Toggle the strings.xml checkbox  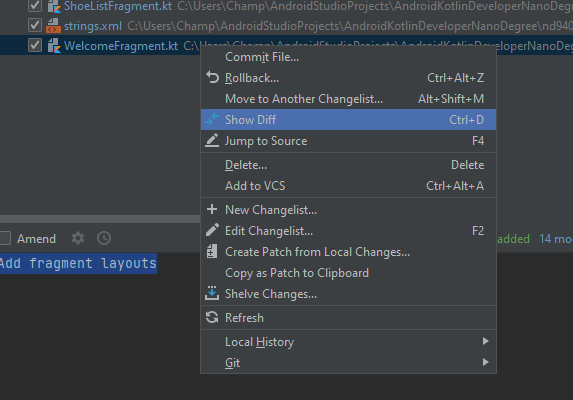point(35,25)
